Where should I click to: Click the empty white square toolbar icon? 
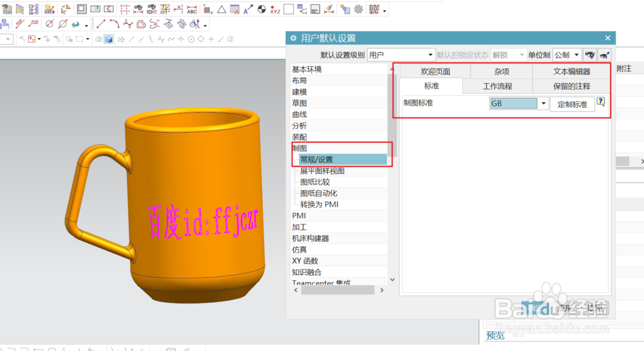(289, 9)
